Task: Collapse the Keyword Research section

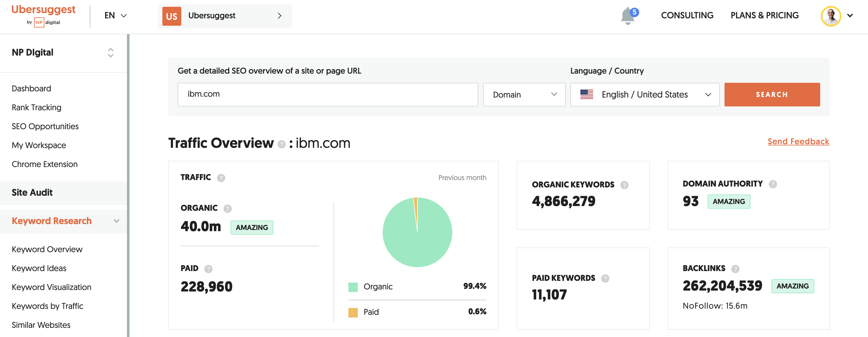Action: [116, 221]
